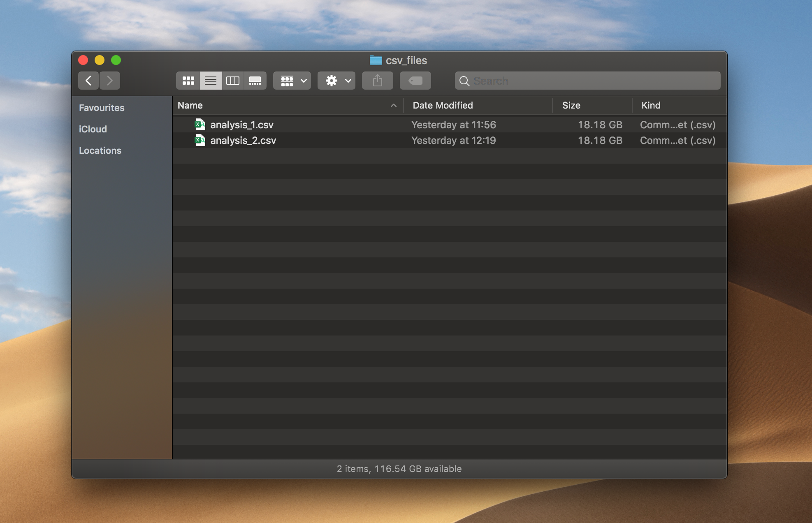The width and height of the screenshot is (812, 523).
Task: Sort by Name column header
Action: coord(190,105)
